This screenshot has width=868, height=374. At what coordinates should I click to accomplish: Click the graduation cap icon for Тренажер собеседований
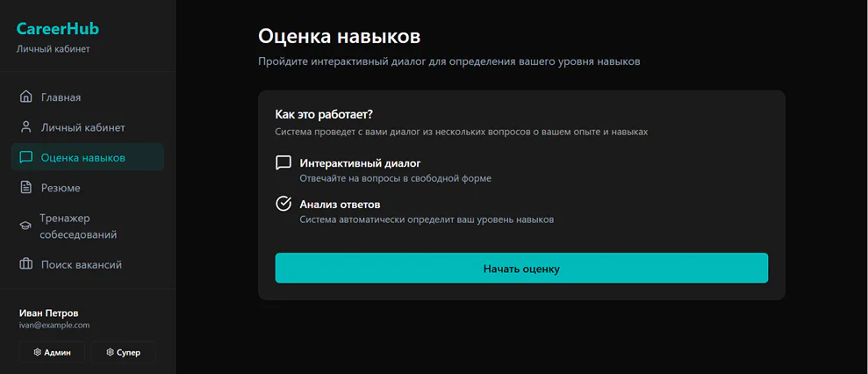click(26, 227)
